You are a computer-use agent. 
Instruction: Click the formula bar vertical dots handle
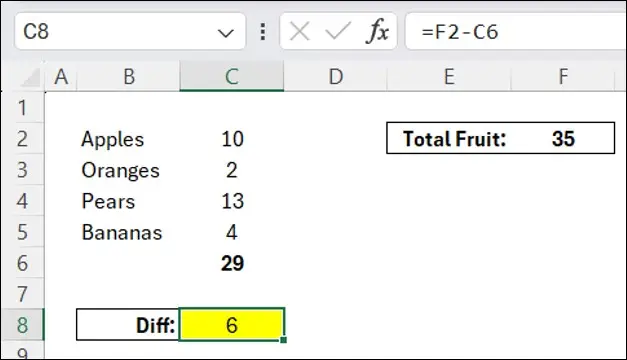point(263,31)
